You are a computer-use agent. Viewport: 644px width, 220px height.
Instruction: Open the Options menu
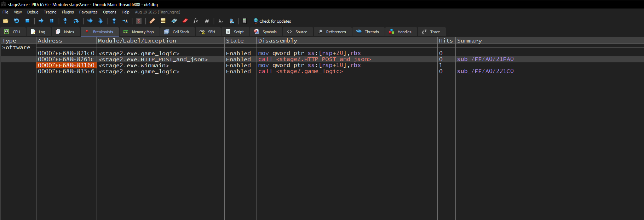(110, 12)
